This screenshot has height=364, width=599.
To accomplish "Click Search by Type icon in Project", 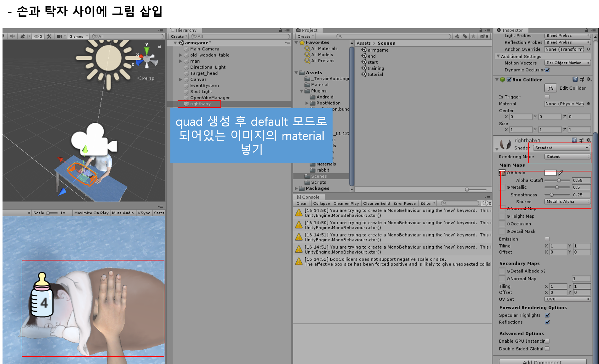I will tap(457, 36).
